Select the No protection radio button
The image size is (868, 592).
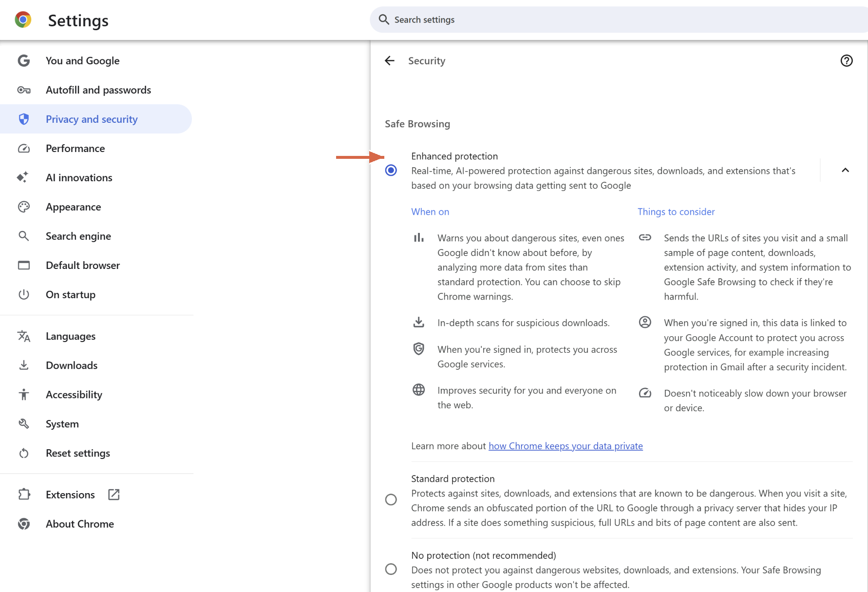coord(391,569)
